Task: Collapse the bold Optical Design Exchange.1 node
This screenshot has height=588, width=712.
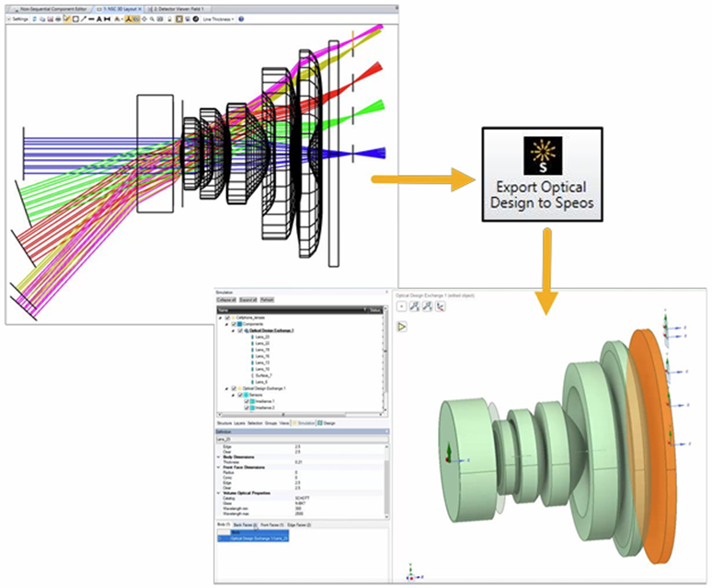Action: point(233,331)
